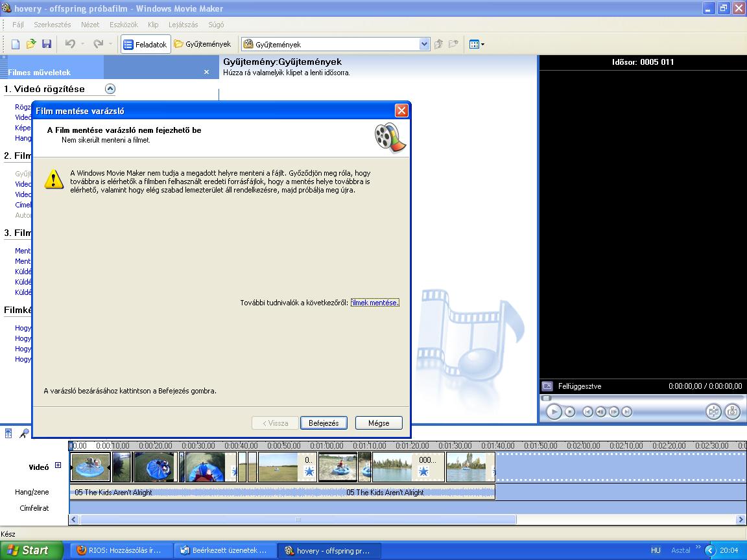The height and width of the screenshot is (560, 747).
Task: Click the star transition icon after field clip
Action: click(309, 471)
